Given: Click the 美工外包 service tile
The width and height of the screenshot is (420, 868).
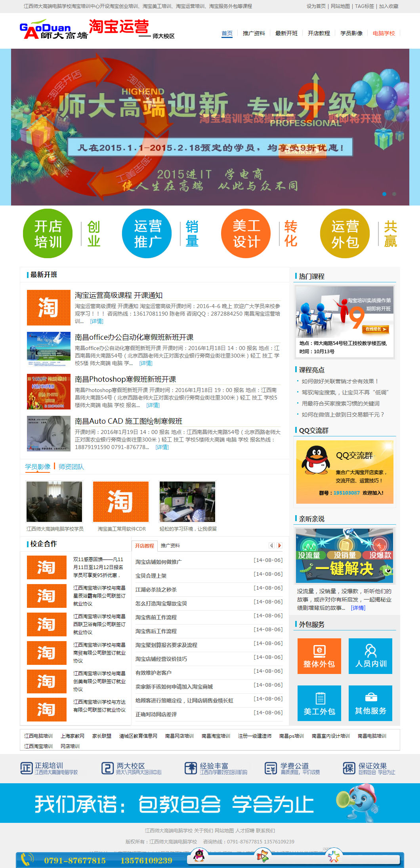Looking at the screenshot, I should coord(319,703).
